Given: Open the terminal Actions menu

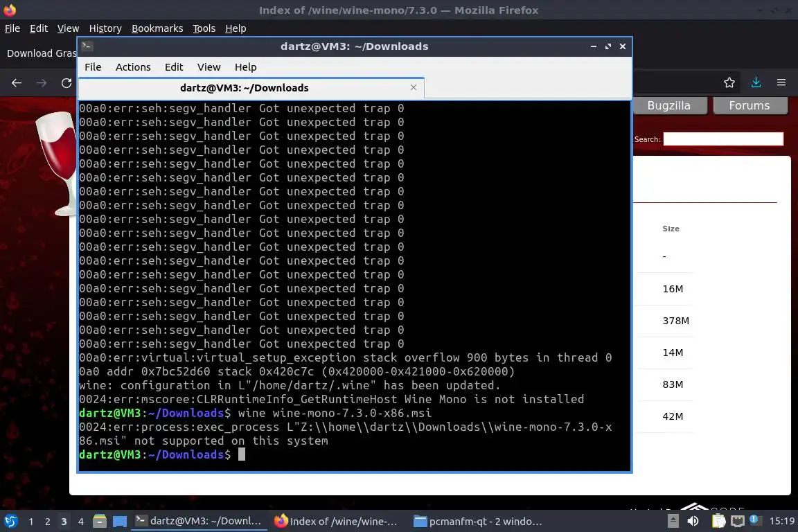Looking at the screenshot, I should pyautogui.click(x=133, y=67).
